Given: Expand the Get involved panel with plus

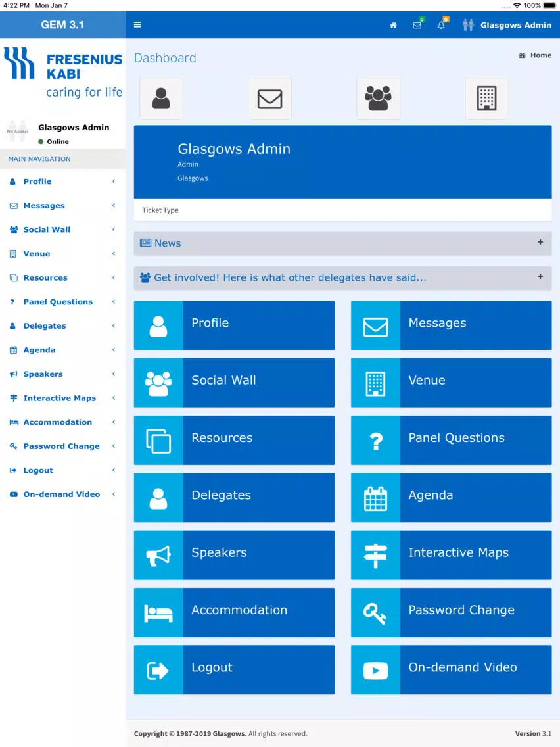Looking at the screenshot, I should point(540,276).
